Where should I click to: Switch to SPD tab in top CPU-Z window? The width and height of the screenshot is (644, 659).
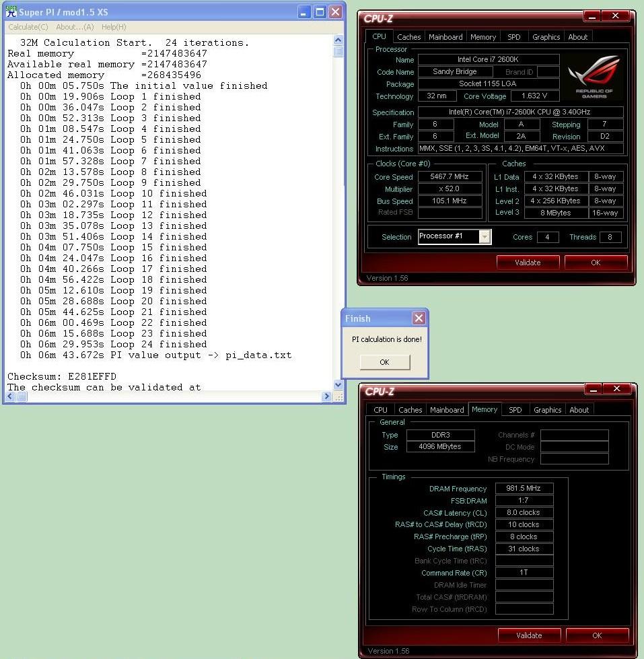[x=513, y=37]
